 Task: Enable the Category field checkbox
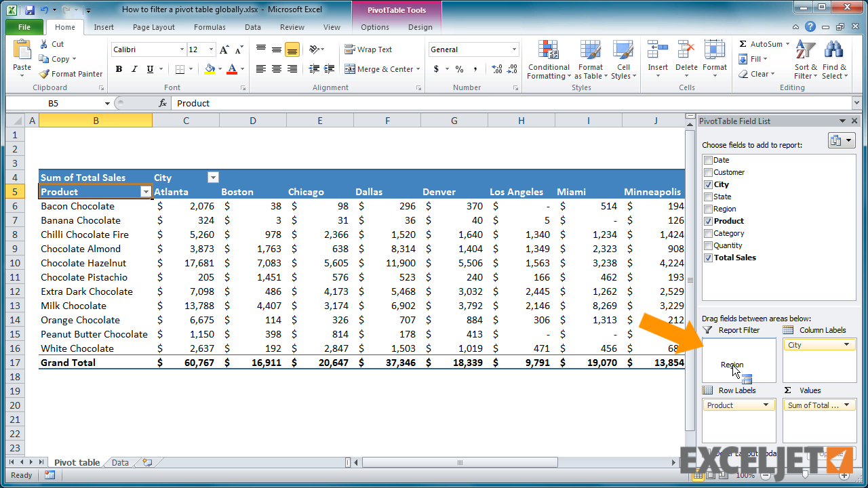pos(709,233)
